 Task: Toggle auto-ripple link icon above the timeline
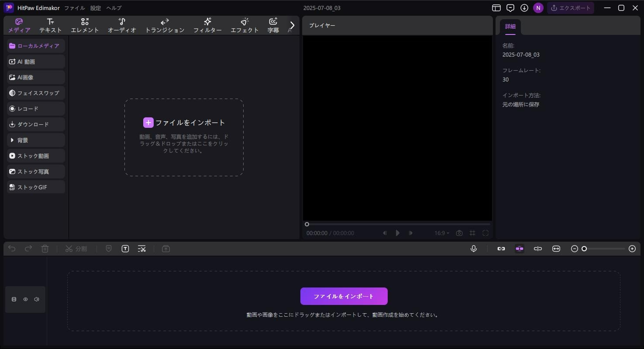501,248
